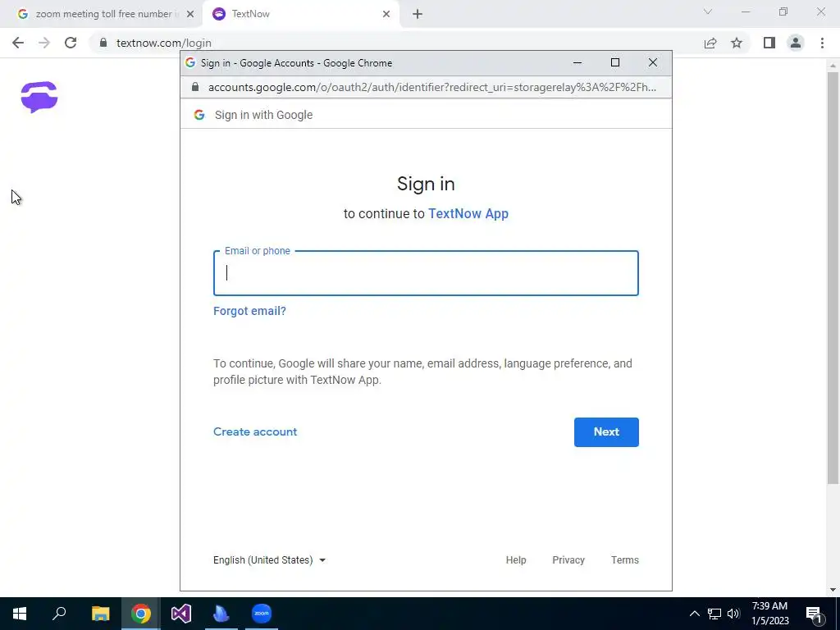Open the volume control tray icon
Screen dimensions: 840x630
pyautogui.click(x=733, y=614)
